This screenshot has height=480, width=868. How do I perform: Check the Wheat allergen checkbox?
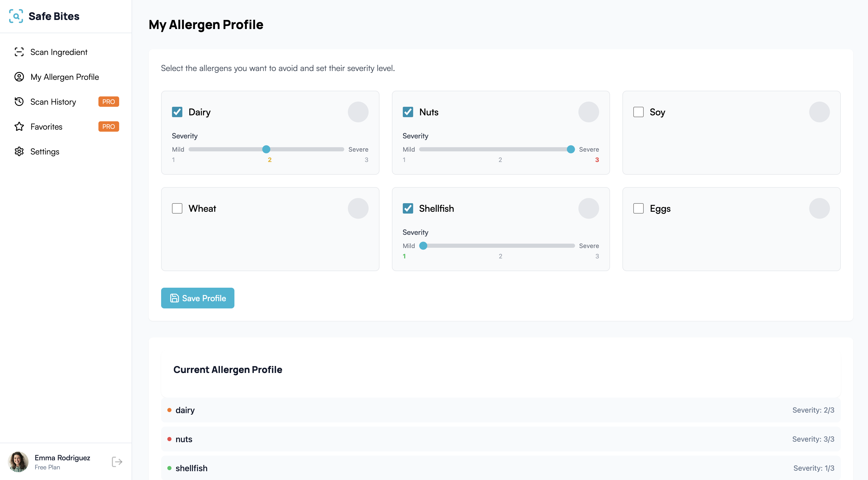[177, 208]
